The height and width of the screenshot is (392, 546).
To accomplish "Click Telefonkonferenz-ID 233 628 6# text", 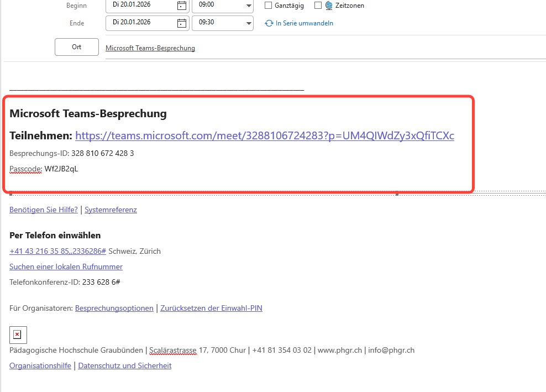I will (65, 282).
